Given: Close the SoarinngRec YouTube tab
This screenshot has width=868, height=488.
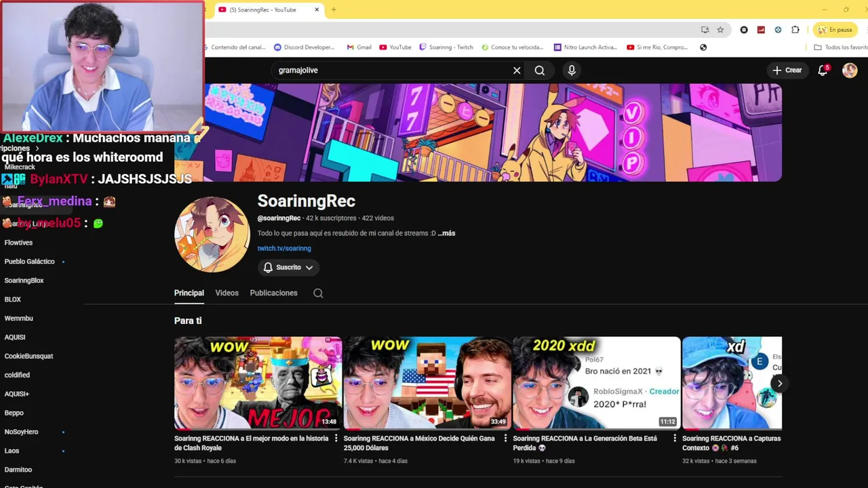Looking at the screenshot, I should click(317, 9).
